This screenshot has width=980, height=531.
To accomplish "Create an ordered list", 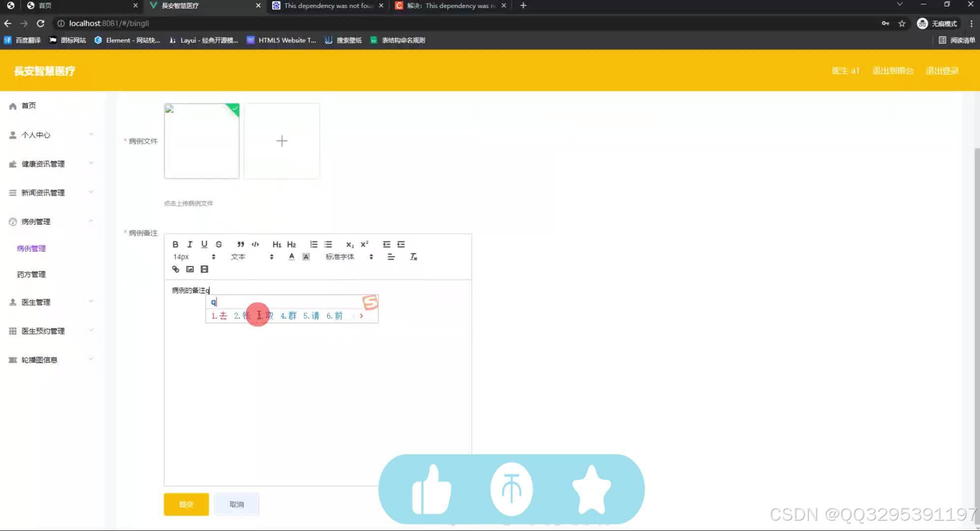I will point(313,244).
